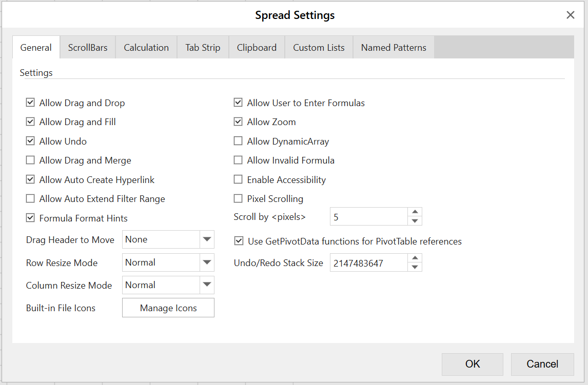Go to the Named Patterns tab
The image size is (588, 385).
tap(394, 48)
